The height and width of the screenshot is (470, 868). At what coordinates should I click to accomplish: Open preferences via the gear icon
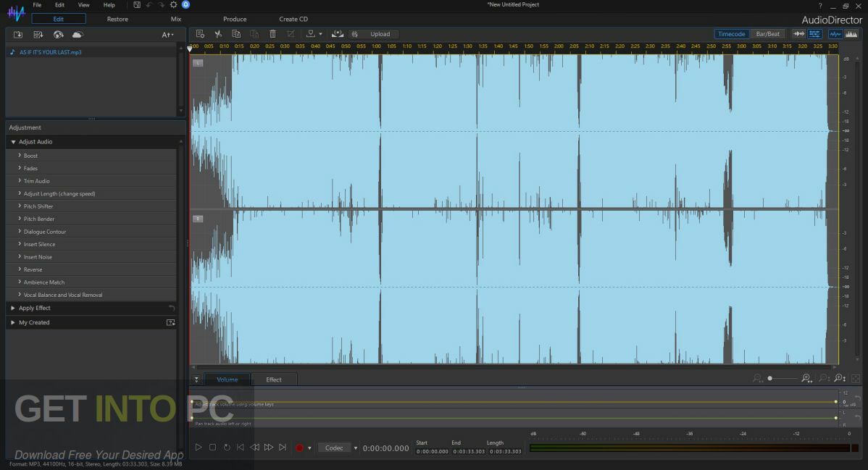pyautogui.click(x=174, y=4)
